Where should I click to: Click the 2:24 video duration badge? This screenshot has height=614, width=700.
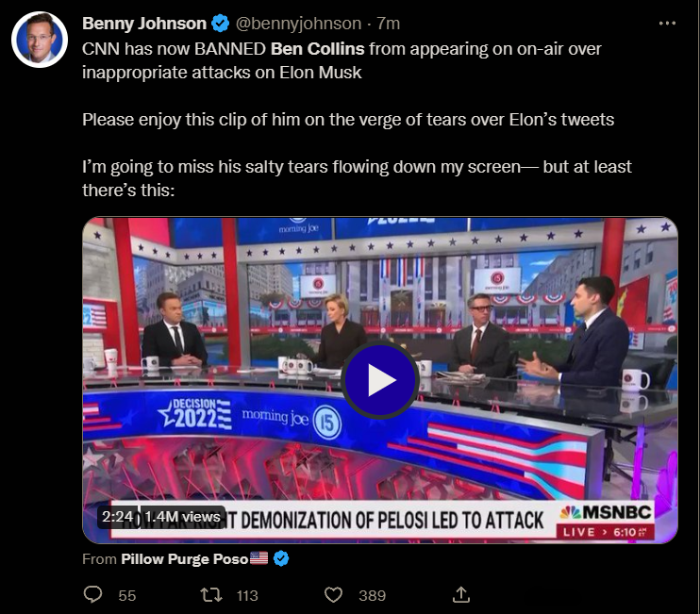click(x=117, y=517)
